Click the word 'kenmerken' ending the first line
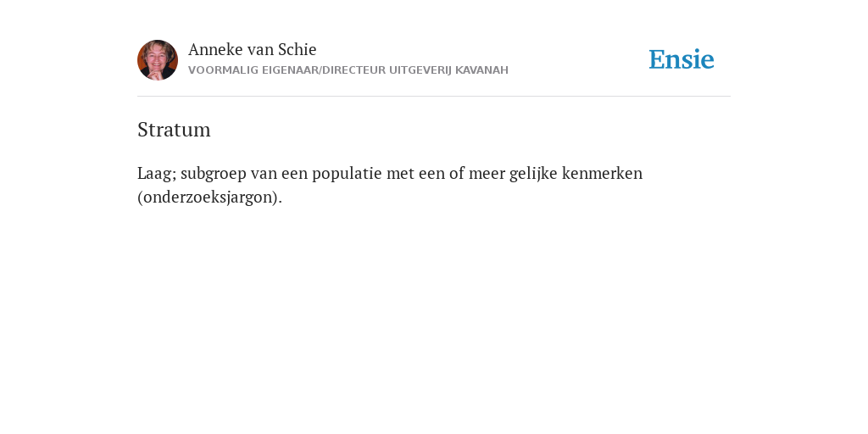 point(603,173)
